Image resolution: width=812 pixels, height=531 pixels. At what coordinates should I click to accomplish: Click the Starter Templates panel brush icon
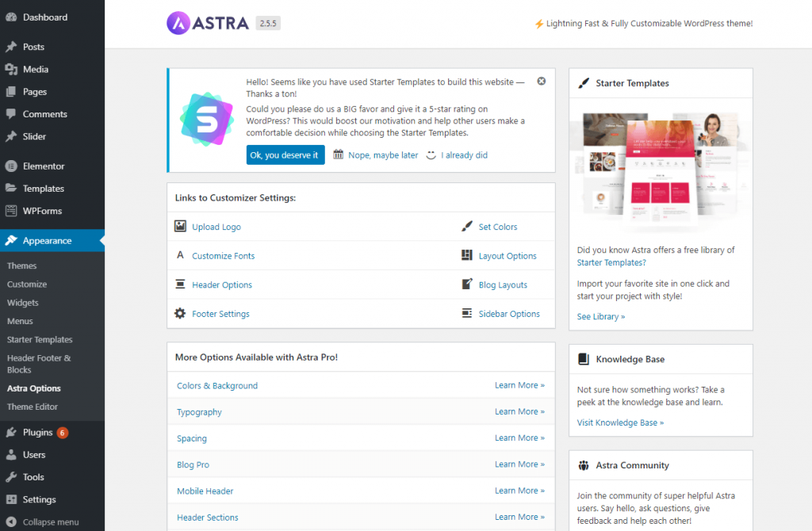pos(584,82)
